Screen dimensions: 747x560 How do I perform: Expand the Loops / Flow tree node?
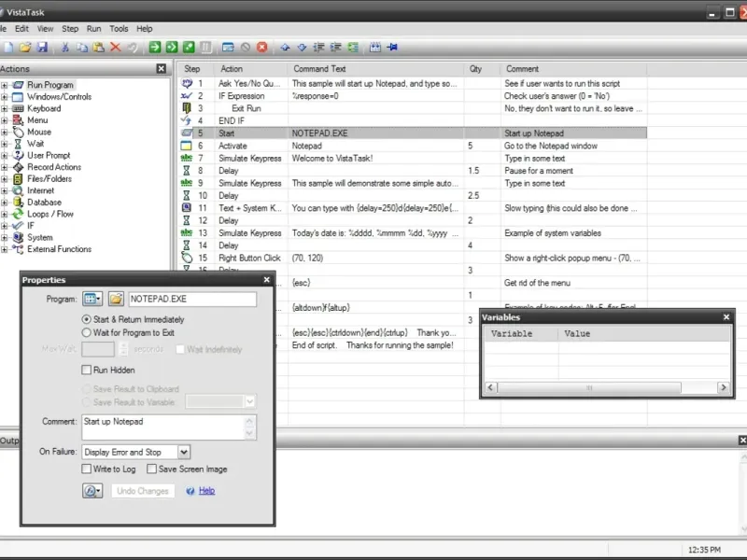tap(5, 215)
